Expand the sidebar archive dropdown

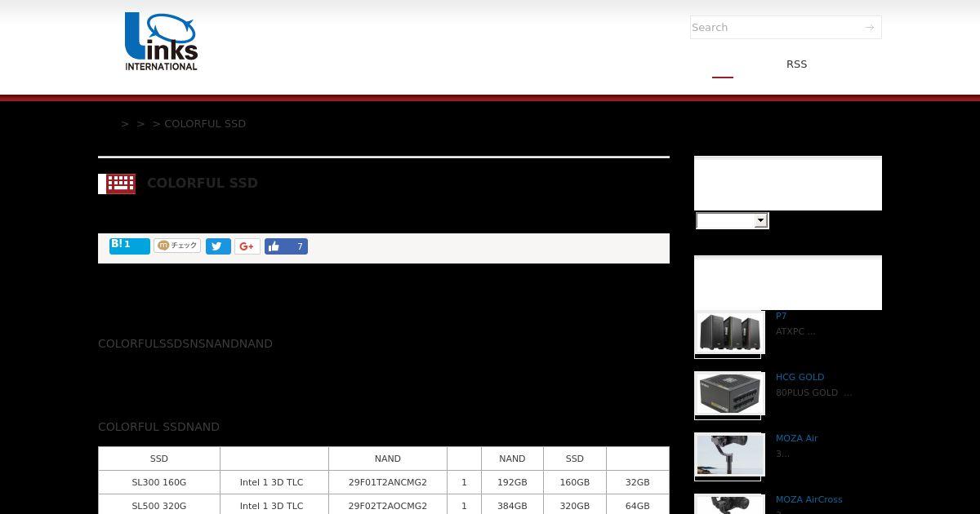(x=732, y=220)
